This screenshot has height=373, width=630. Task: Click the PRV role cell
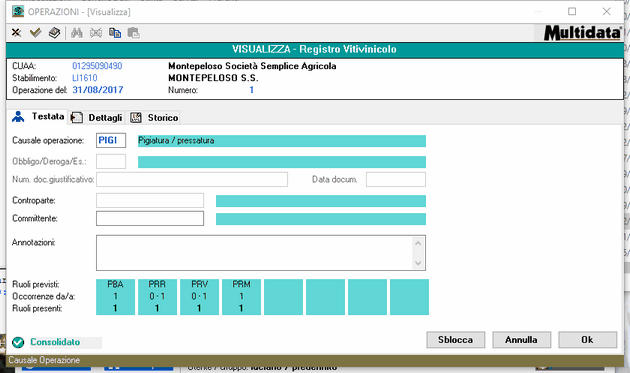click(x=199, y=297)
